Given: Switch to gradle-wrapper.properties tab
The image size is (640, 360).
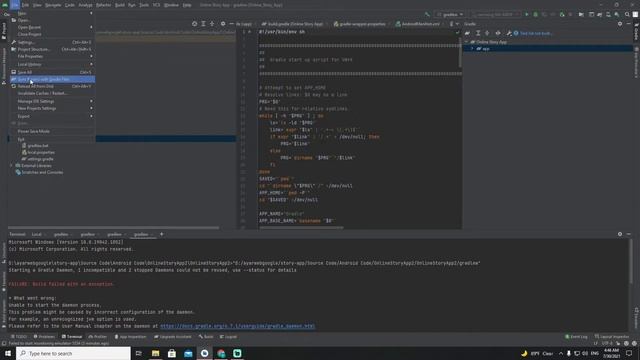Looking at the screenshot, I should (360, 24).
